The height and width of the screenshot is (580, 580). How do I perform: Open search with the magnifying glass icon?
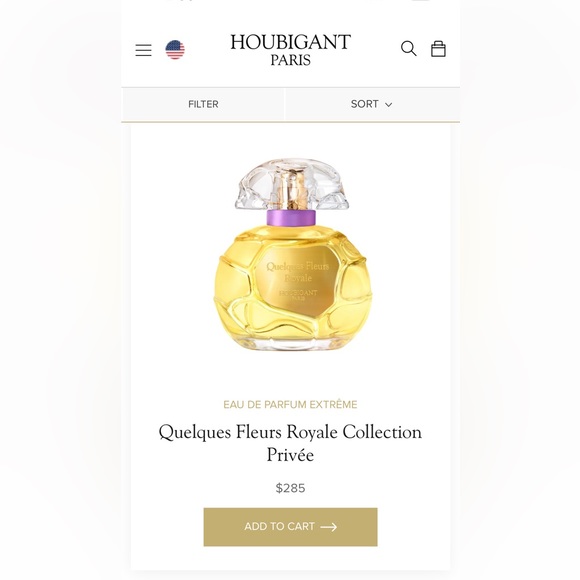tap(409, 48)
